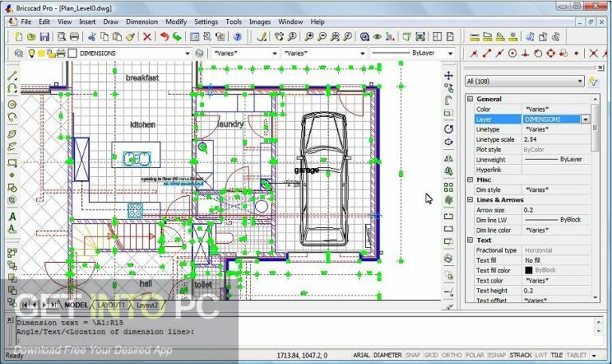Toggle layer freeze sun icon
The image size is (612, 364).
(x=41, y=53)
